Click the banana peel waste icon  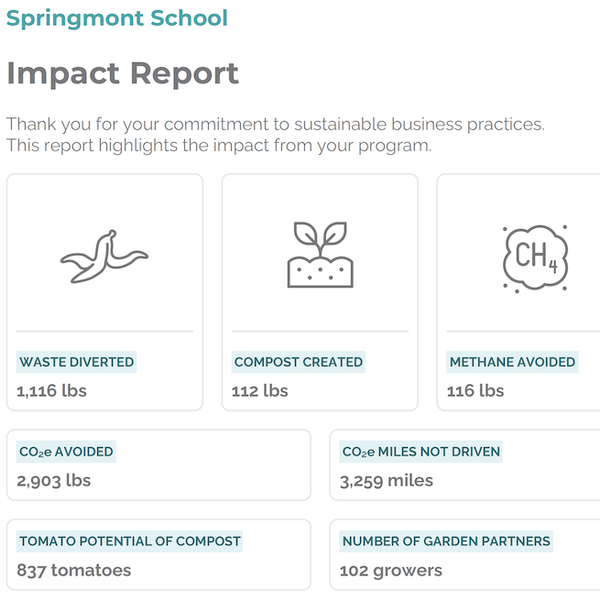point(104,256)
